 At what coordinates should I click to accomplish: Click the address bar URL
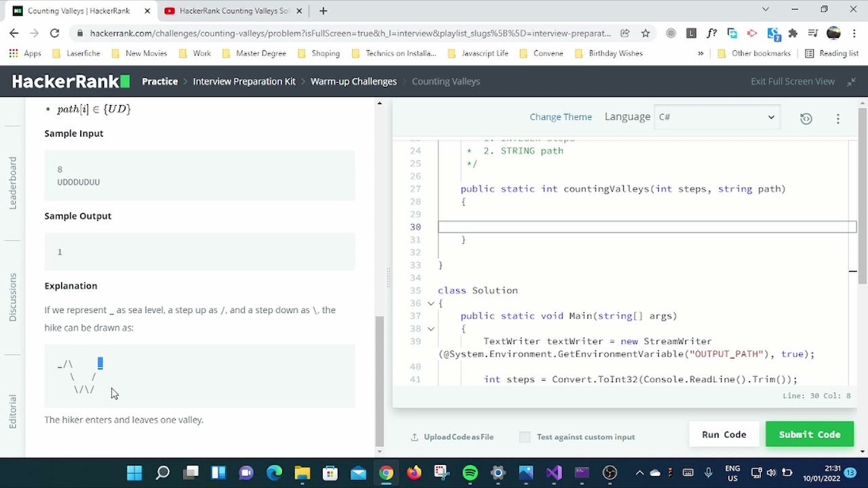tap(350, 33)
